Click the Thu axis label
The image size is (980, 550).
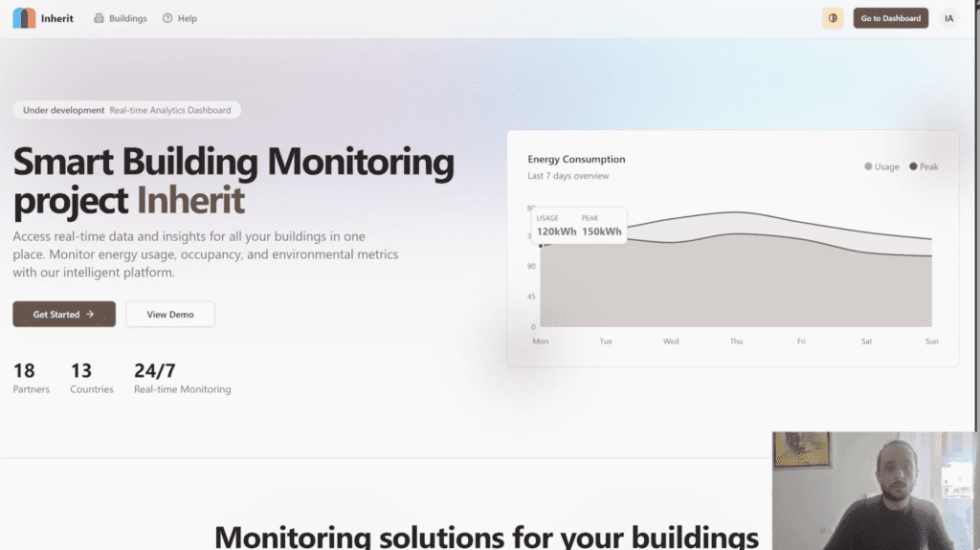click(736, 341)
